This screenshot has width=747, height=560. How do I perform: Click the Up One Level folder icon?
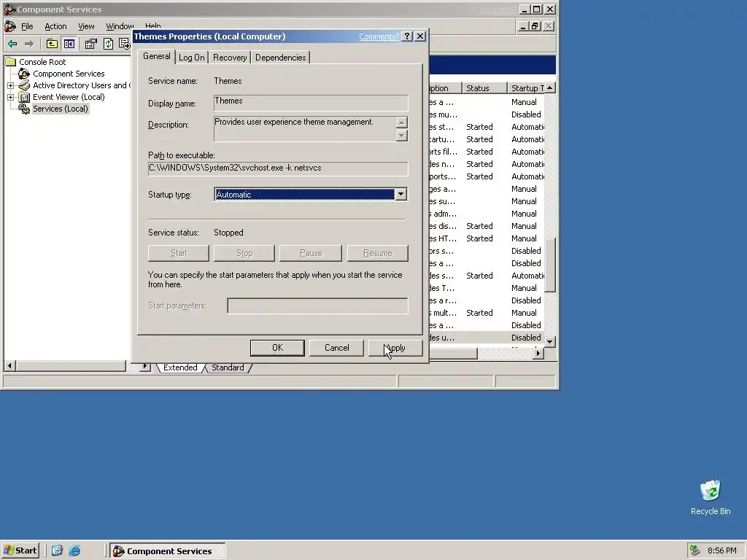coord(52,44)
